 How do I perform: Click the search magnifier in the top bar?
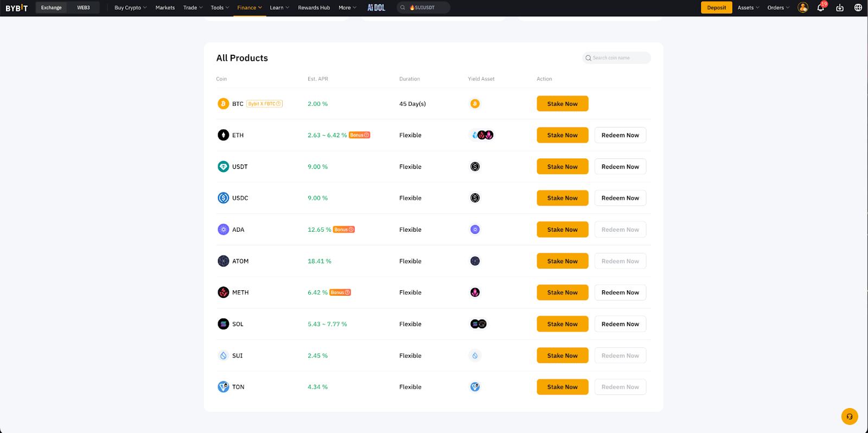coord(403,8)
